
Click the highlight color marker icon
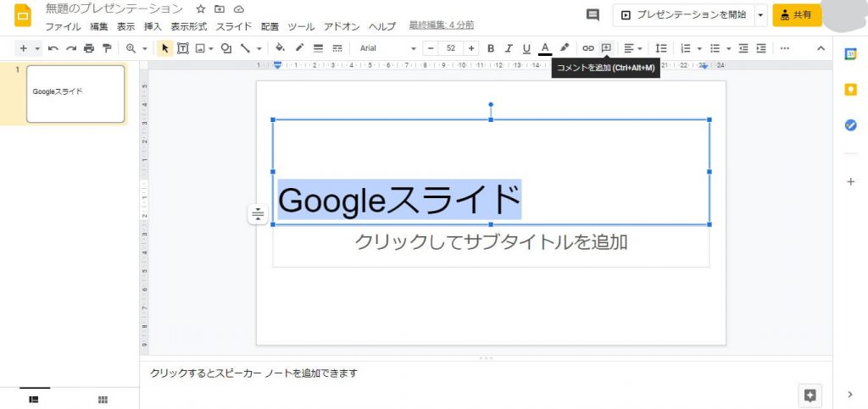click(x=564, y=48)
